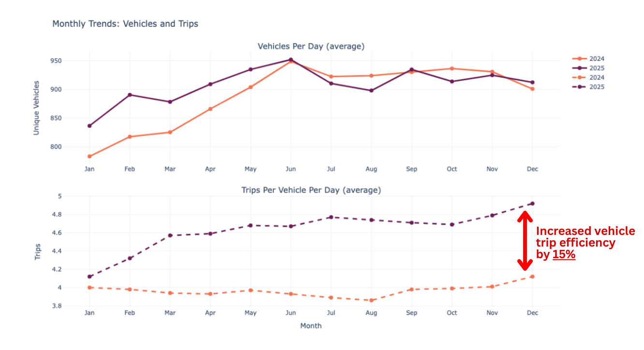Click the 'Vehicles Per Day (average)' subplot title
644x350 pixels.
click(311, 46)
